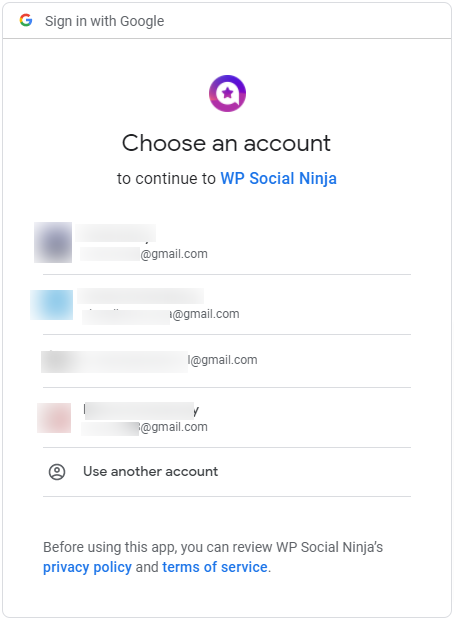Open the privacy policy link

point(87,567)
